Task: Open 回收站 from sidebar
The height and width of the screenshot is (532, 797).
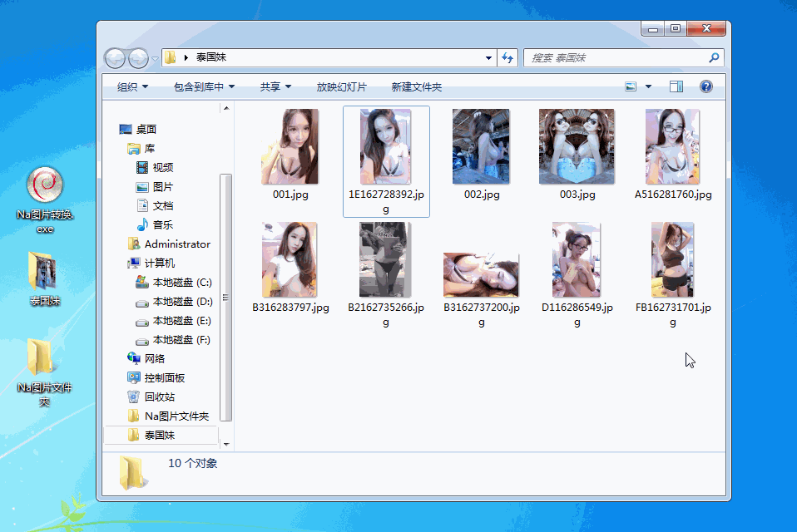Action: [151, 397]
